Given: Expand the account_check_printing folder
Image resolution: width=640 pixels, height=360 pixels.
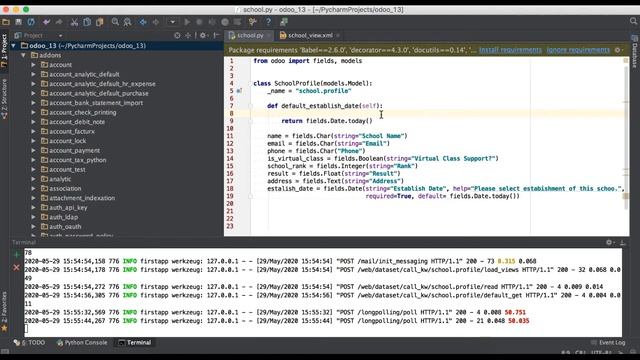Looking at the screenshot, I should 33,112.
